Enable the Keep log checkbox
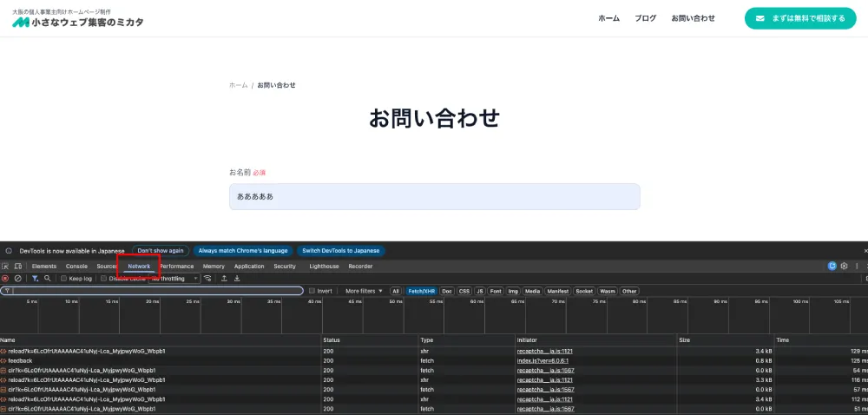This screenshot has width=868, height=415. [63, 279]
